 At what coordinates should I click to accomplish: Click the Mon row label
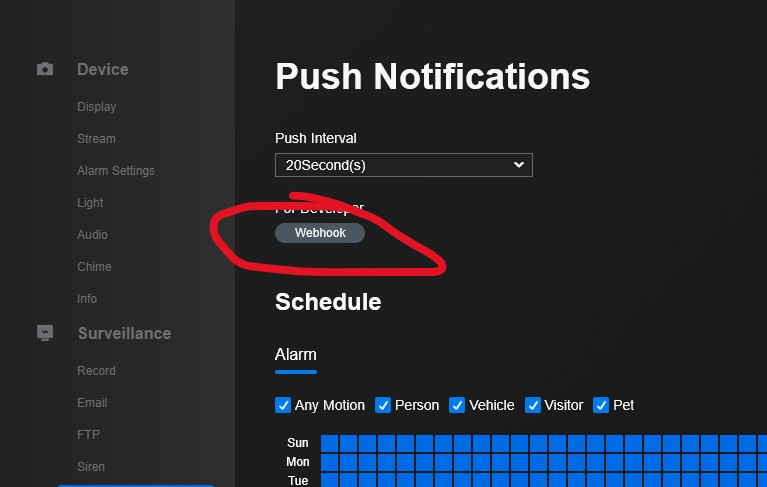click(x=298, y=462)
